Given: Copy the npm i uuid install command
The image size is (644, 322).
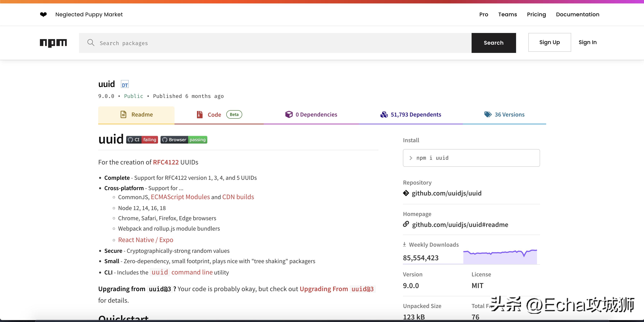Looking at the screenshot, I should pyautogui.click(x=471, y=158).
